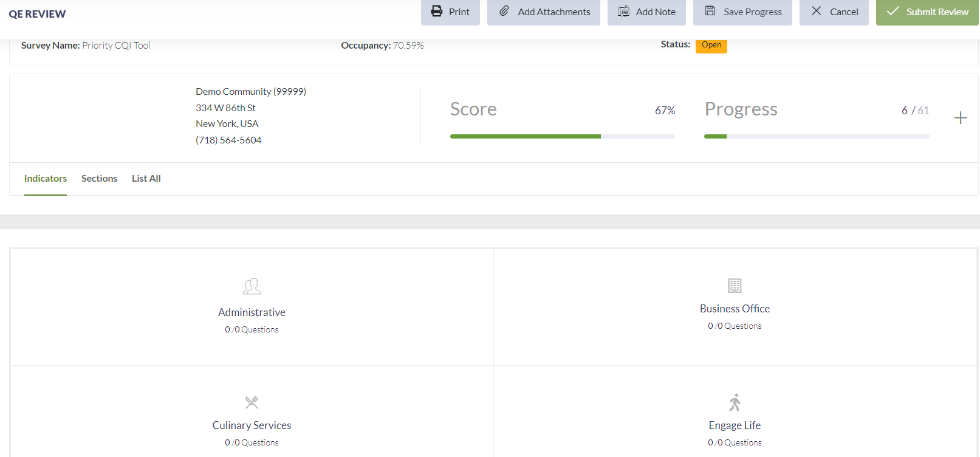
Task: Open the Engage Life section title
Action: (735, 425)
